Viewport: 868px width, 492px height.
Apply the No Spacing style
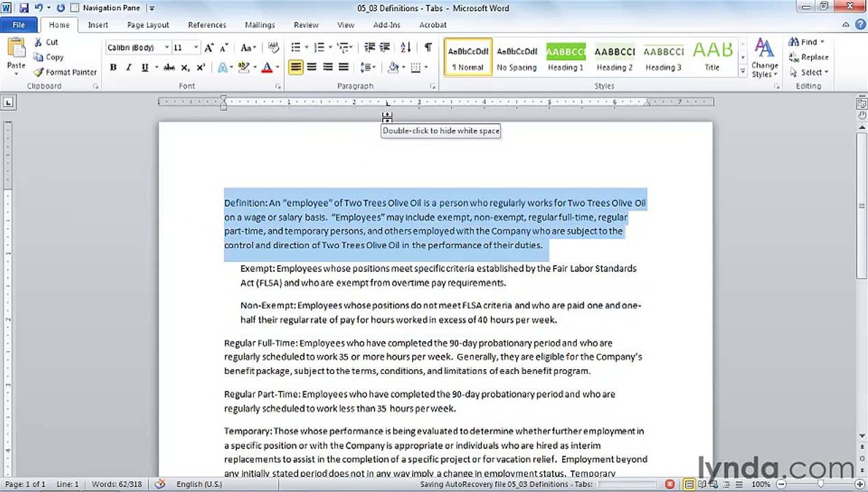click(517, 57)
